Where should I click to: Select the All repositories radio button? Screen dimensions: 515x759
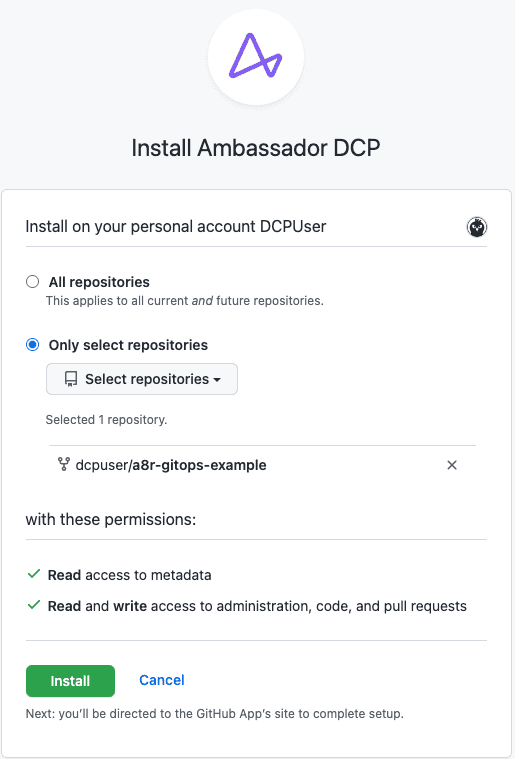point(32,282)
